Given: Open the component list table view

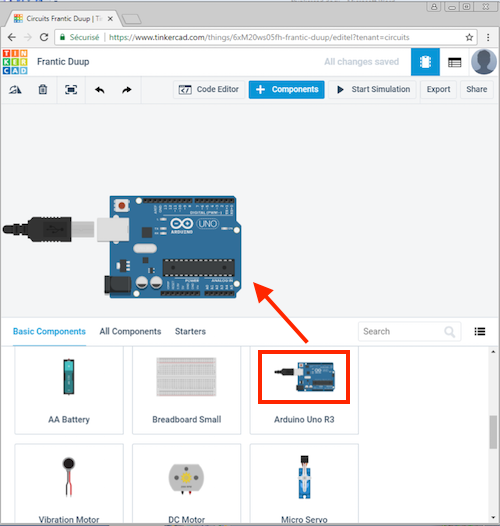Looking at the screenshot, I should (x=454, y=62).
